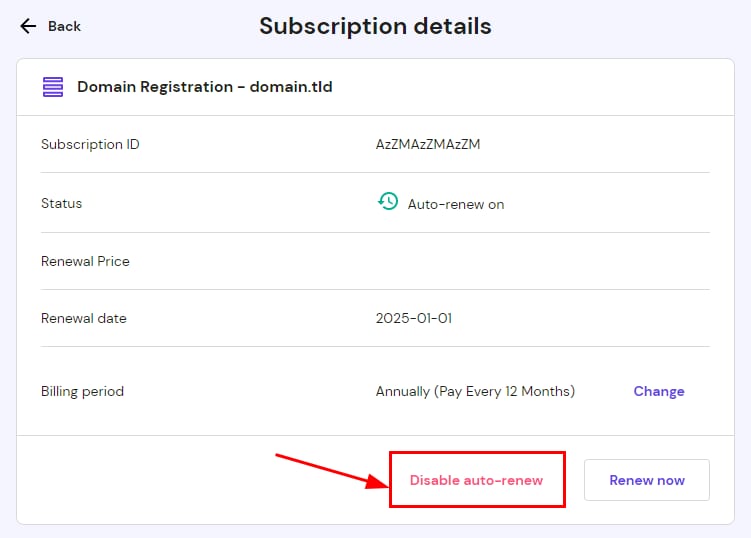The width and height of the screenshot is (751, 538).
Task: Click the Subscription ID label
Action: (90, 144)
